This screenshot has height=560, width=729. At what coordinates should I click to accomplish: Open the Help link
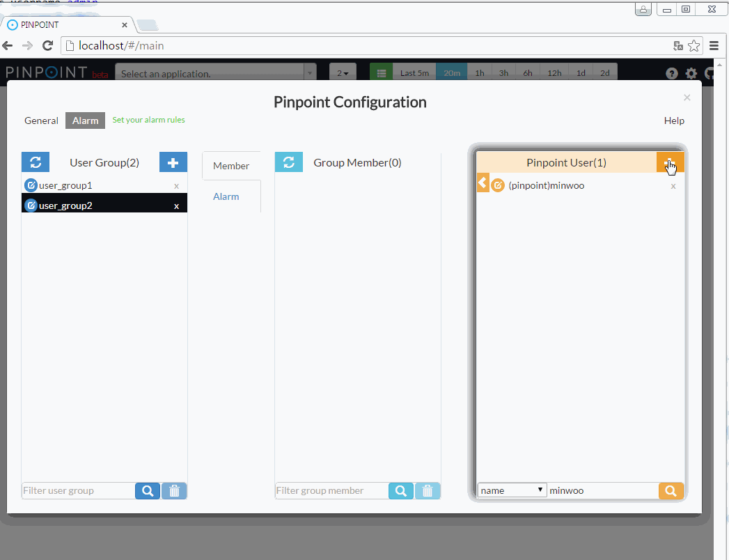tap(674, 120)
